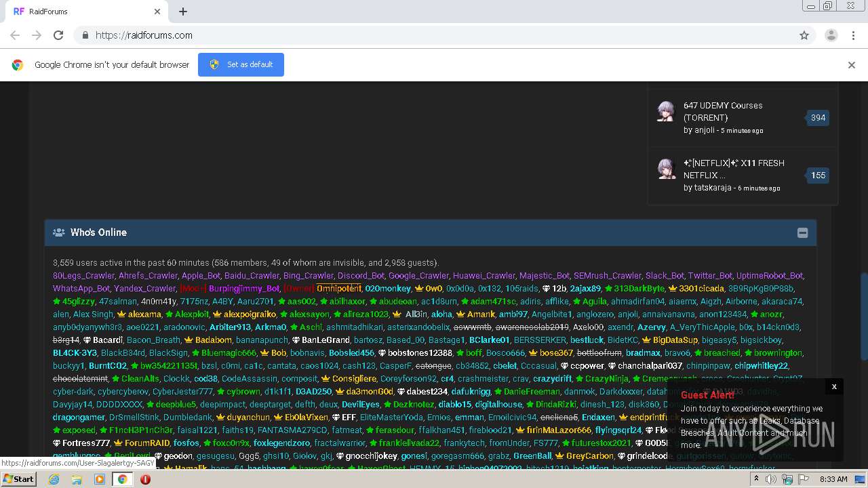The image size is (868, 488).
Task: Close the Guest Alert popup
Action: click(834, 386)
